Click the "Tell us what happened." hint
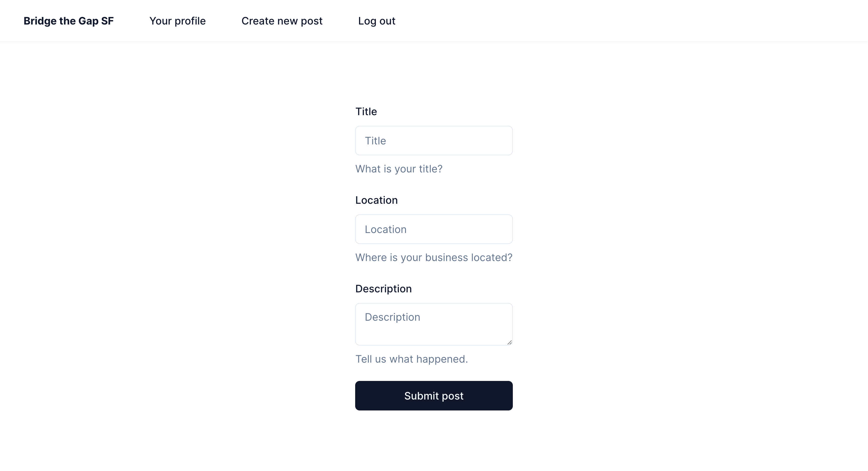This screenshot has width=868, height=471. 412,359
